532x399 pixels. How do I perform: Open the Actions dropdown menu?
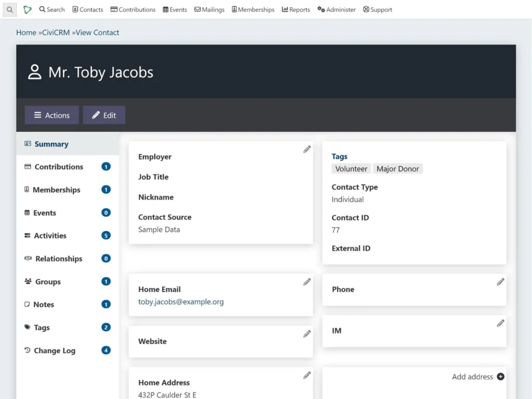[x=51, y=115]
